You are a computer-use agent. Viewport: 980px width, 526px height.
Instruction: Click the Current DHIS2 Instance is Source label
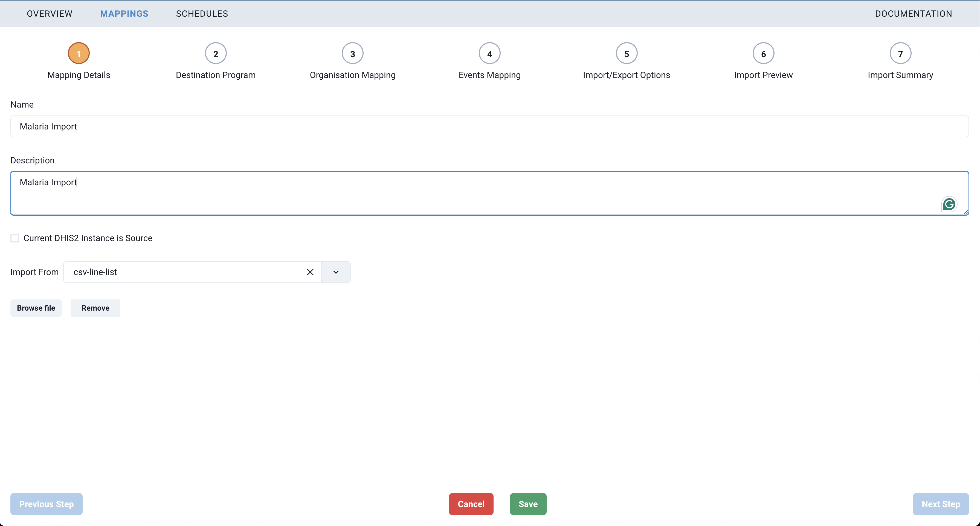(88, 238)
